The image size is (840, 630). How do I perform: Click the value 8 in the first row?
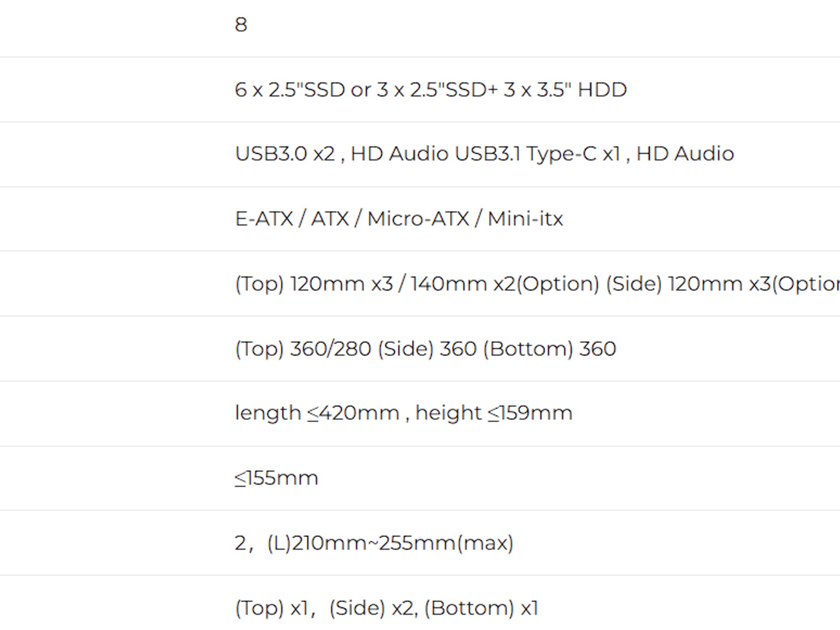tap(241, 25)
